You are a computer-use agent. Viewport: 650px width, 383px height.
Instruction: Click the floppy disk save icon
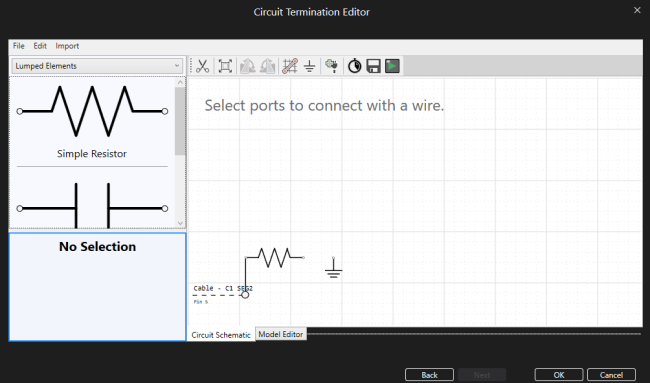[x=374, y=66]
